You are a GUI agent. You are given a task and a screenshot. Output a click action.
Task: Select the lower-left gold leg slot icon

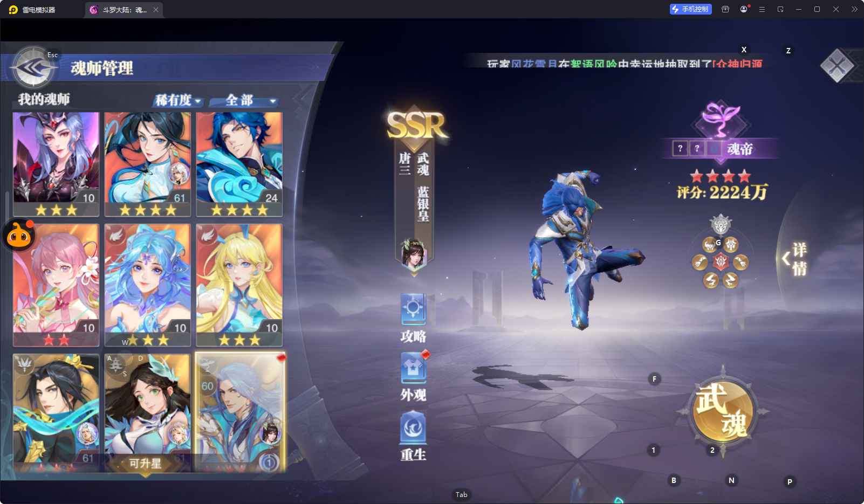[x=711, y=280]
